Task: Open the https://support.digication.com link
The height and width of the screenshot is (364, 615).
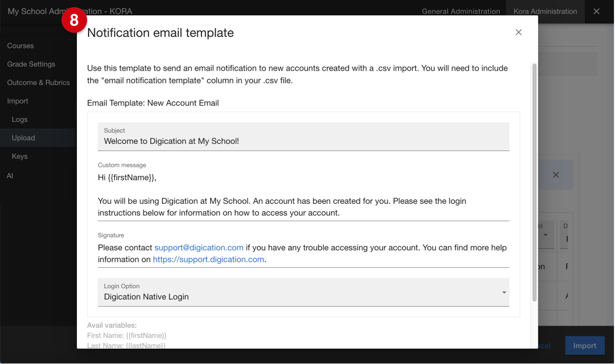Action: 209,259
